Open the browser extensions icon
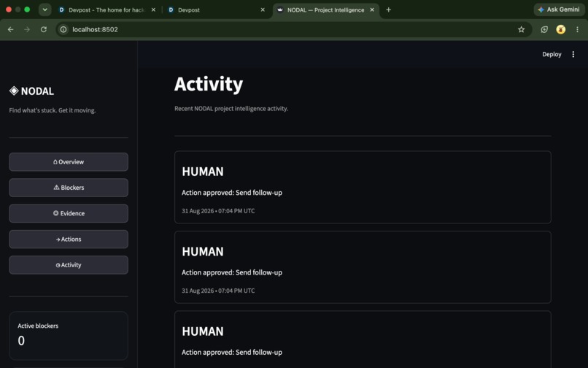This screenshot has width=588, height=368. 544,29
